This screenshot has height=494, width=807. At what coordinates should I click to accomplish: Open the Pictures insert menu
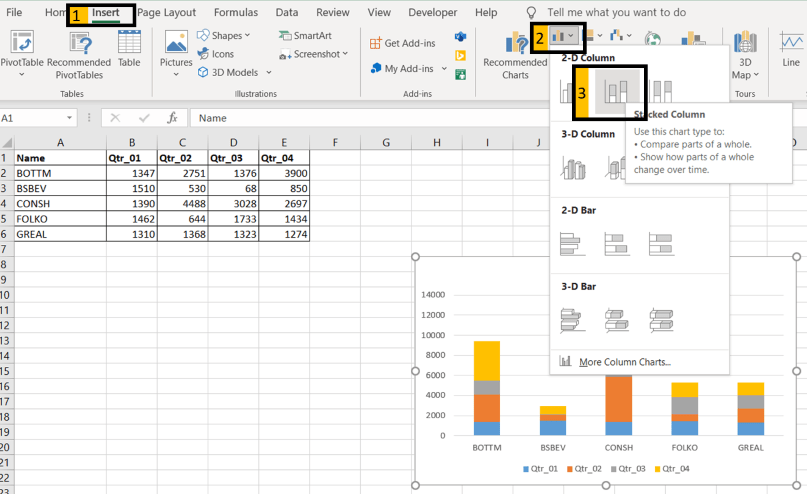tap(176, 54)
